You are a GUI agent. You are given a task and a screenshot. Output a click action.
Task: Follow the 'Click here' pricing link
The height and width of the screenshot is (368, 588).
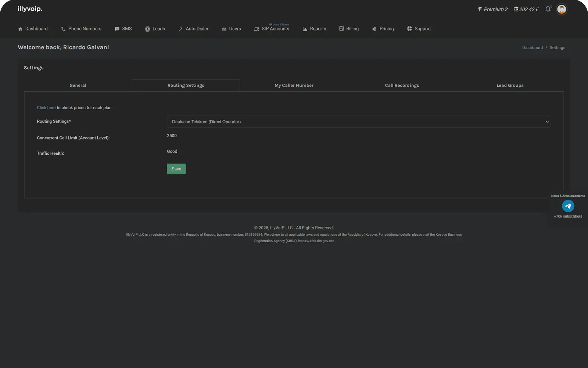(46, 108)
